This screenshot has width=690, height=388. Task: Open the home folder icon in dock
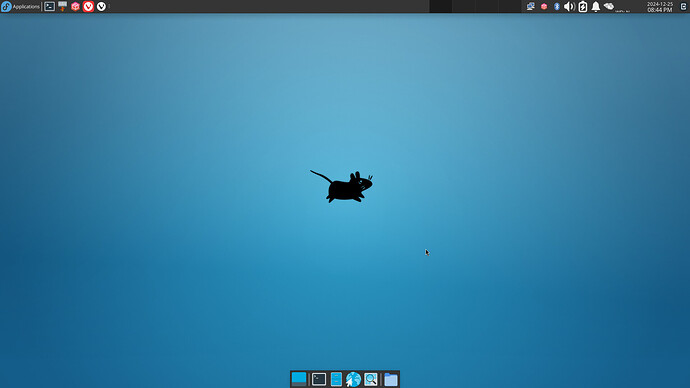391,379
